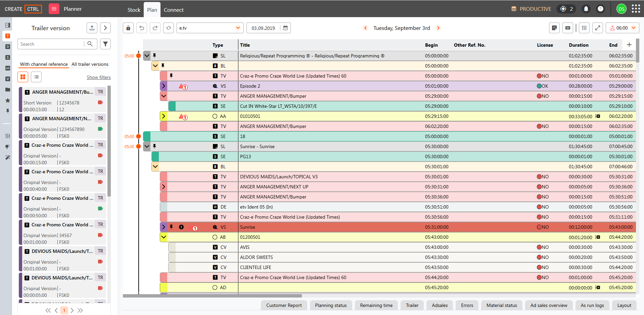Select the All trailer versions tab

pos(90,64)
